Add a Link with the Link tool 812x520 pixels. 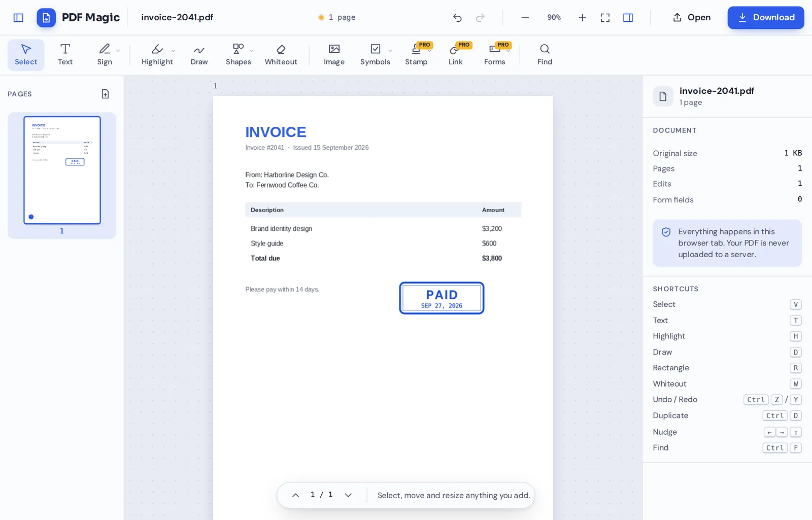[x=455, y=55]
